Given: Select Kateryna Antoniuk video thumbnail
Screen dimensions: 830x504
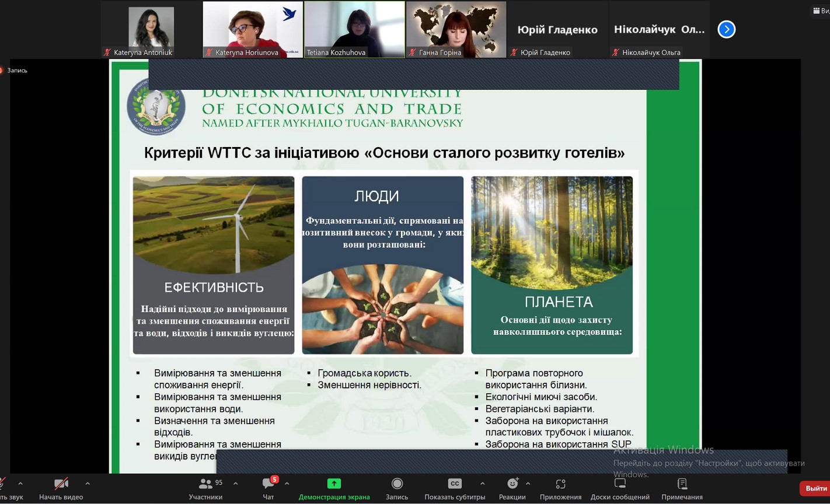Looking at the screenshot, I should point(151,29).
